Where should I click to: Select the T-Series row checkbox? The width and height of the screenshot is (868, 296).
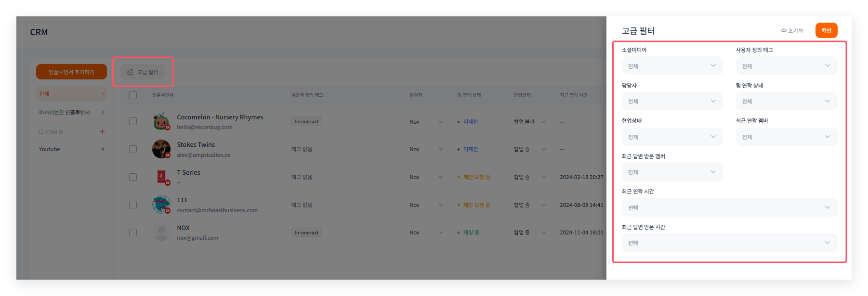(133, 177)
